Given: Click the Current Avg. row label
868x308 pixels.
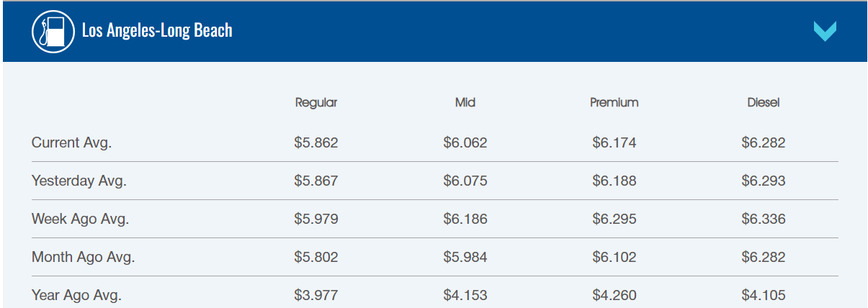Looking at the screenshot, I should pos(71,142).
